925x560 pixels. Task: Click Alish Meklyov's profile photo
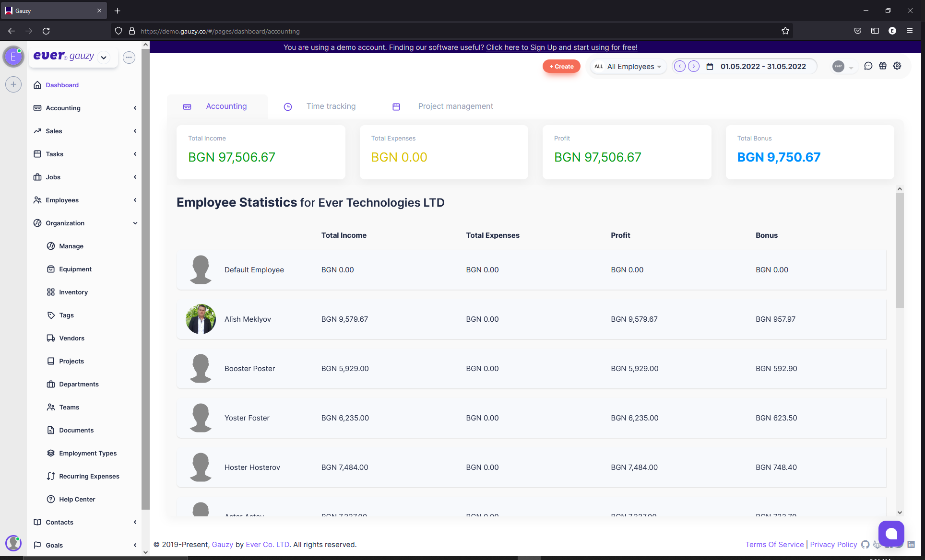click(201, 319)
